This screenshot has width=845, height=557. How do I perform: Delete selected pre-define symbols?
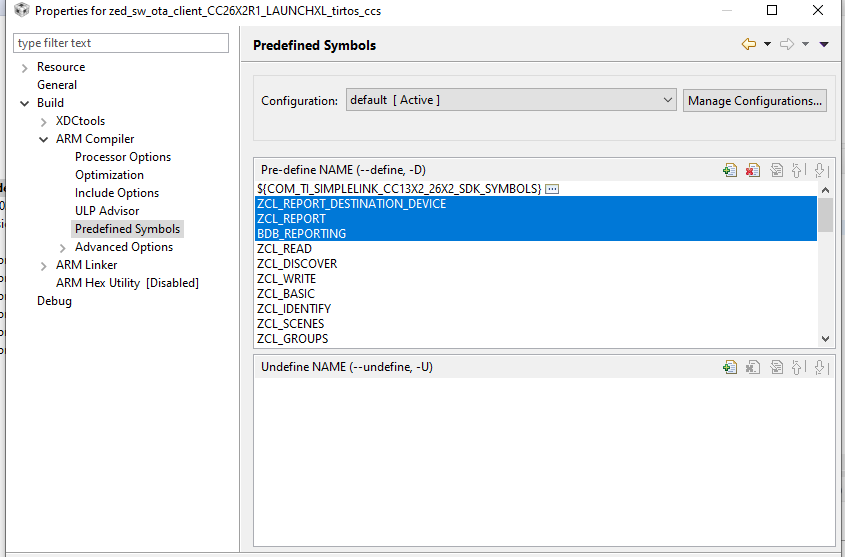point(753,170)
